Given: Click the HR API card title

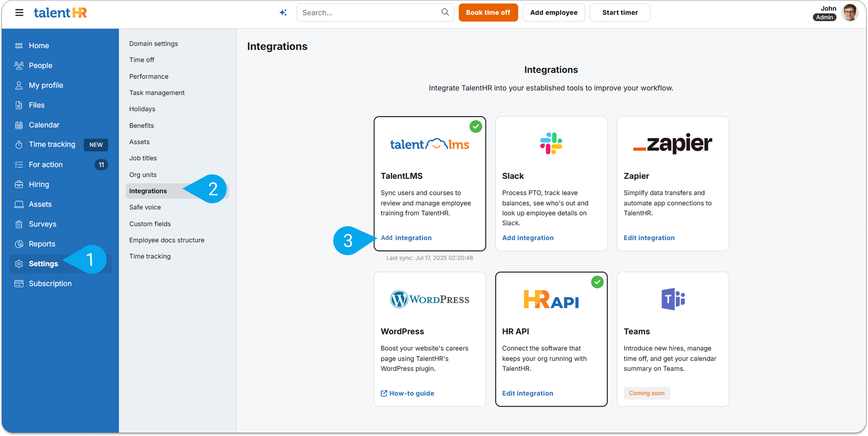Looking at the screenshot, I should (516, 331).
